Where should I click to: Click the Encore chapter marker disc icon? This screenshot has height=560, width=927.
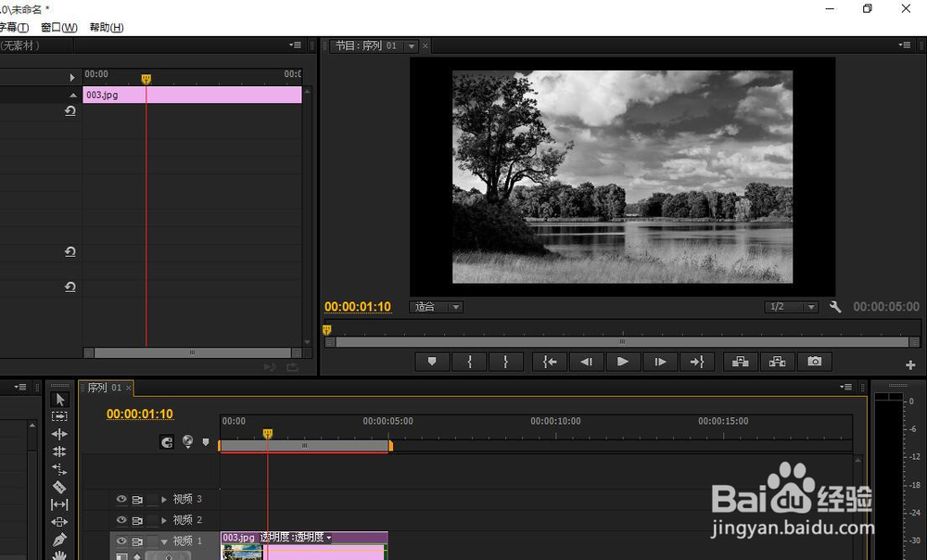coord(187,441)
